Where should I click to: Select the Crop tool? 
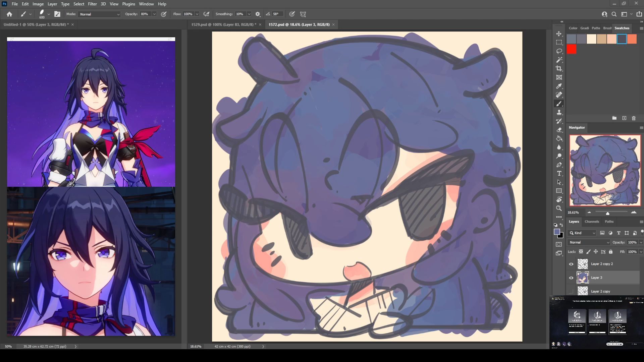pyautogui.click(x=559, y=68)
